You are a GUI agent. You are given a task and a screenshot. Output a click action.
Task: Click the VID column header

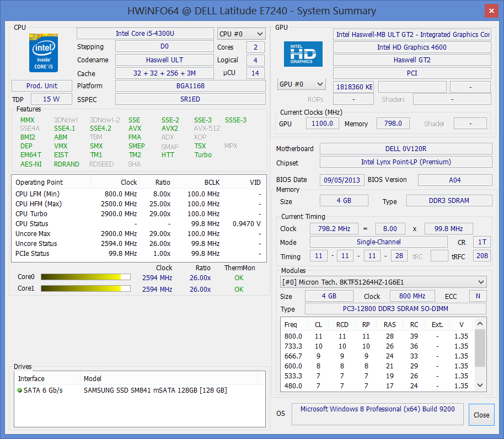244,182
